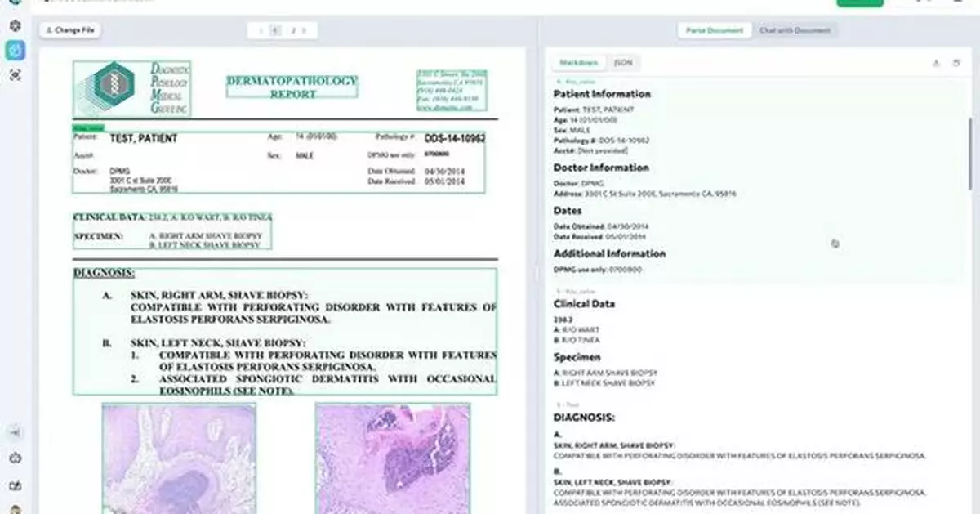Click the green button in the top bar
This screenshot has width=980, height=514.
tap(859, 2)
